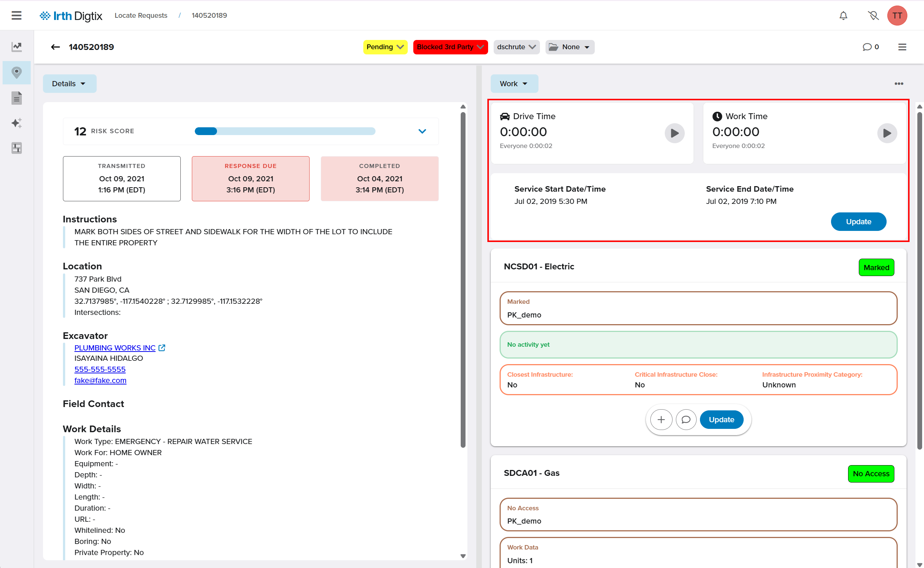Open the PLUMBING WORKS INC link
Image resolution: width=924 pixels, height=568 pixels.
(x=115, y=348)
